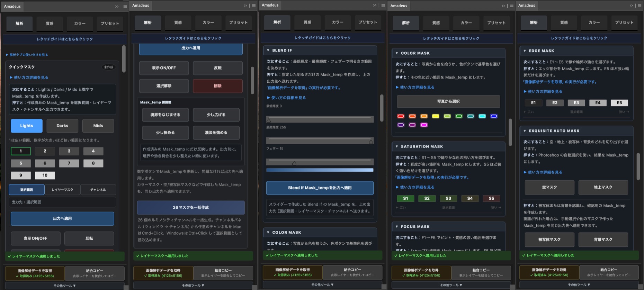Create the 被写体マスク auto mask
This screenshot has width=644, height=290.
click(549, 239)
